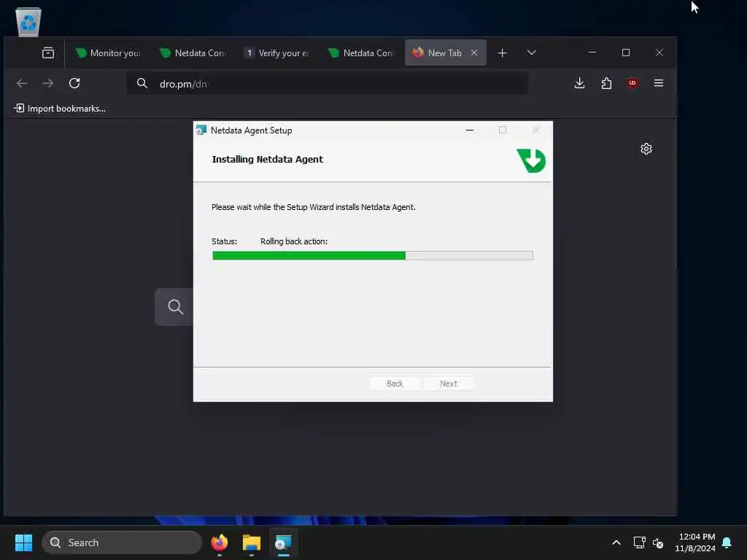747x560 pixels.
Task: Open the notifications bell icon
Action: click(x=727, y=542)
